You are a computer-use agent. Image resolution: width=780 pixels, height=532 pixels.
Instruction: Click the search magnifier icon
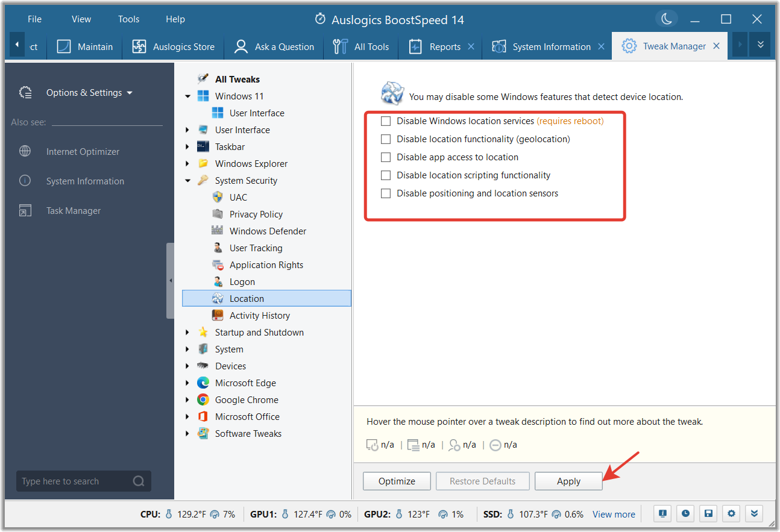tap(139, 481)
